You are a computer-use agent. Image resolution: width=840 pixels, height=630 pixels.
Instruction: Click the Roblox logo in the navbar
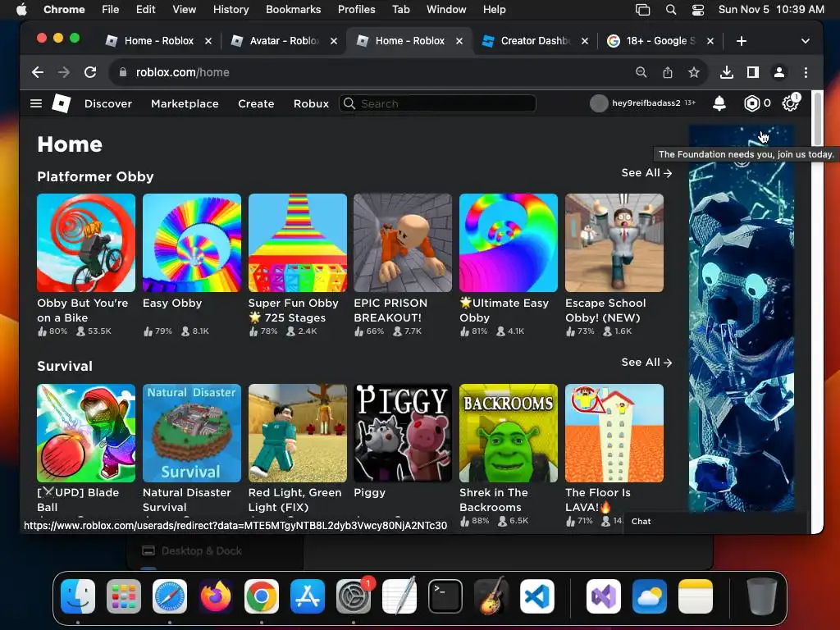[61, 103]
